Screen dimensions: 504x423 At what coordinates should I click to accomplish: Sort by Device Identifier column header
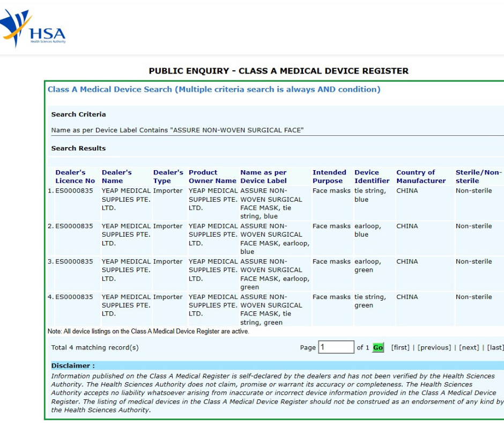click(x=372, y=177)
